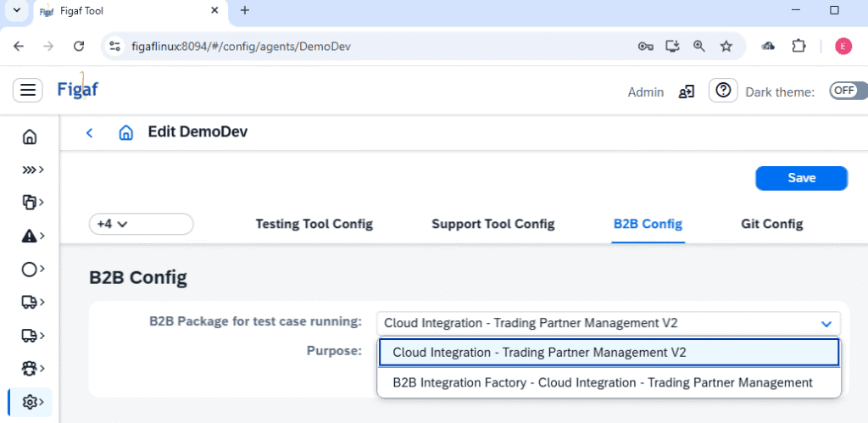Click the Purpose label
This screenshot has width=868, height=423.
click(334, 350)
